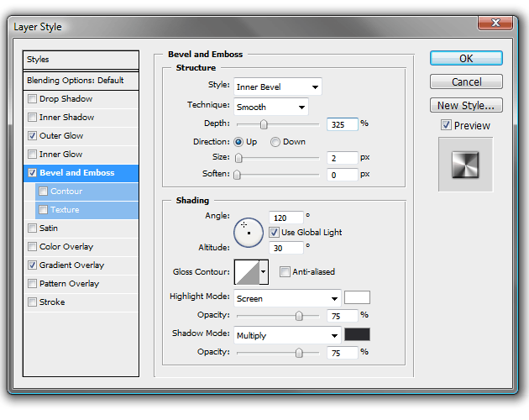Tick the Satin checkbox

coord(32,228)
